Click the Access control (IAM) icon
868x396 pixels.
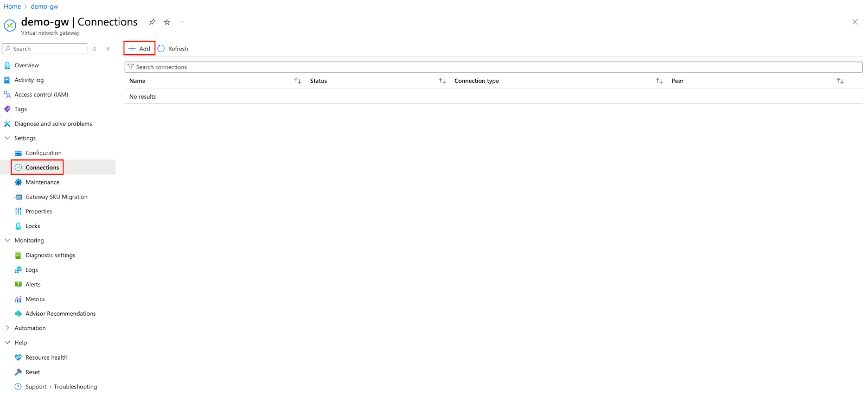[7, 94]
